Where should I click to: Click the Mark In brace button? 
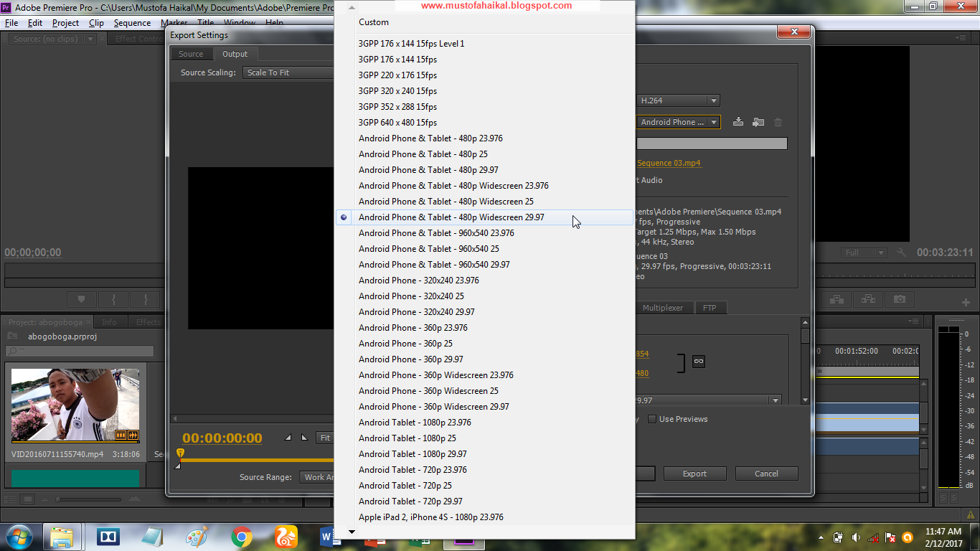(113, 299)
